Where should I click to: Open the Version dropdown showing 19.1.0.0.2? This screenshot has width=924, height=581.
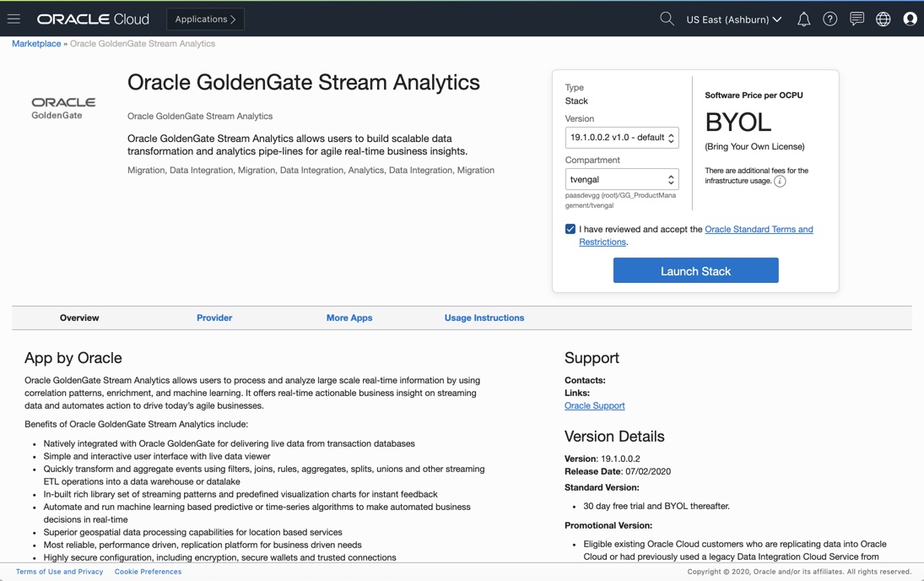pyautogui.click(x=622, y=138)
